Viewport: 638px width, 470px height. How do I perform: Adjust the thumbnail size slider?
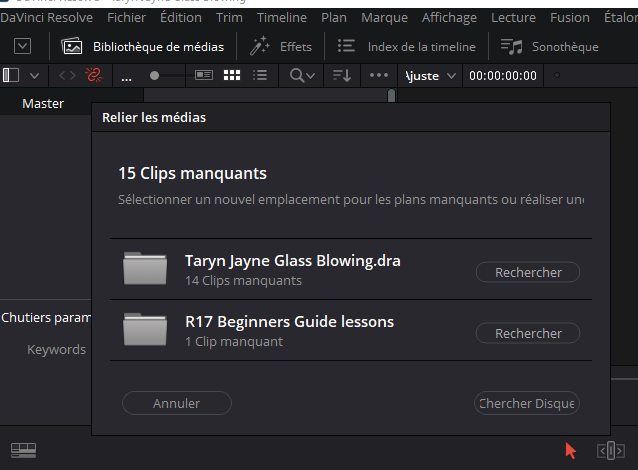[155, 75]
